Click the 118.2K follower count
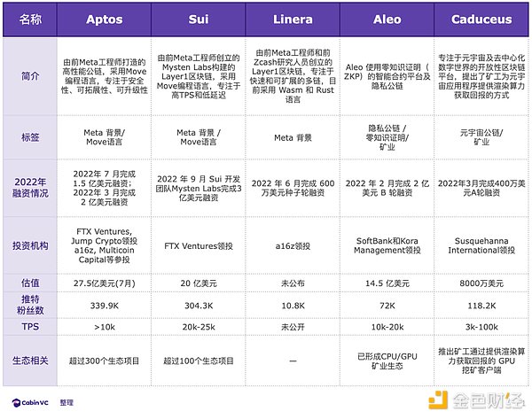532x419 pixels. point(481,306)
